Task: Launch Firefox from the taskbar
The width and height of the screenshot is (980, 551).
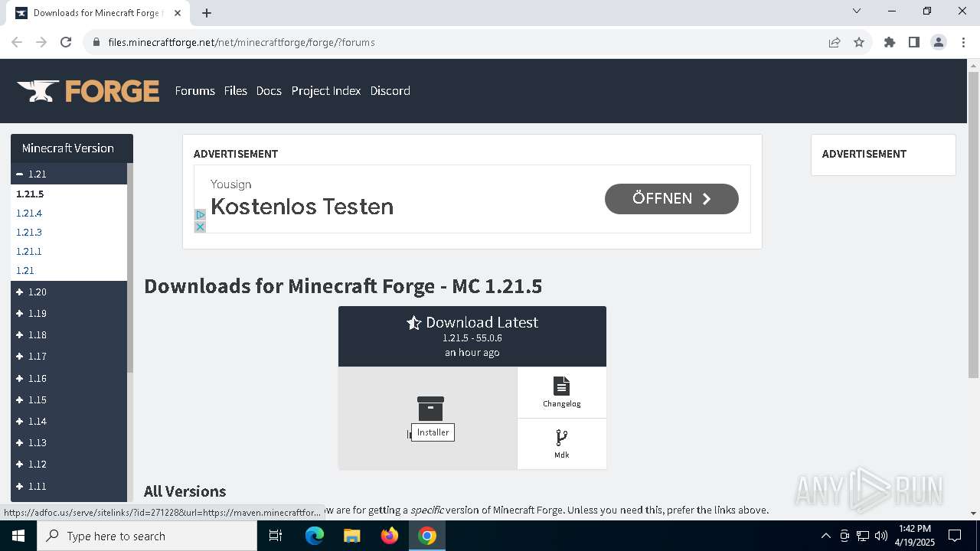Action: click(390, 536)
